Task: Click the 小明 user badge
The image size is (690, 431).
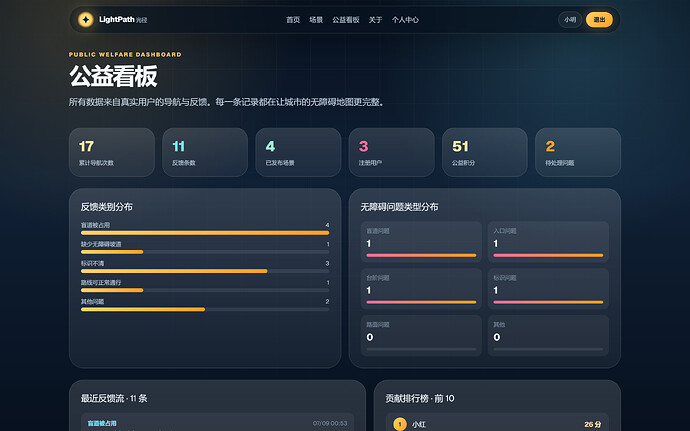Action: (570, 20)
